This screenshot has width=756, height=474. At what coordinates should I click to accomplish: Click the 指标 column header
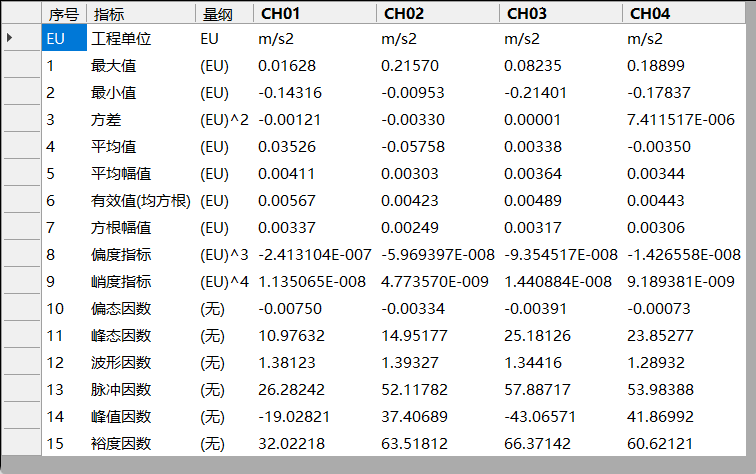point(140,14)
